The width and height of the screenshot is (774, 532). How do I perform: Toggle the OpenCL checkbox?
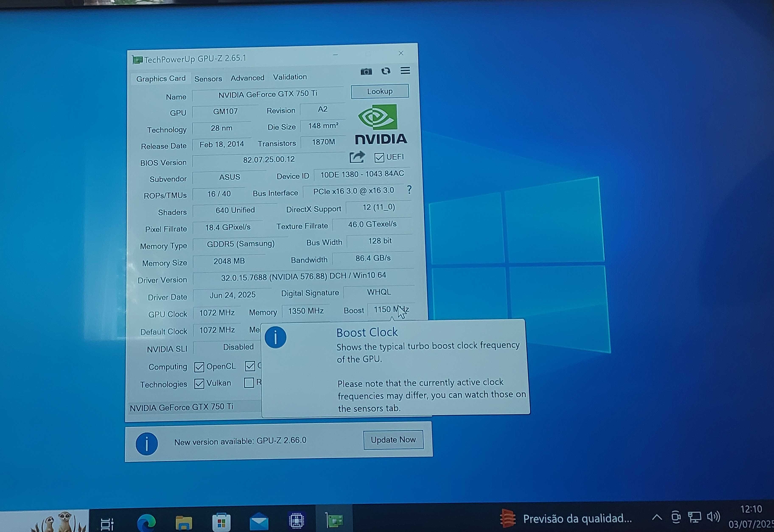click(x=199, y=367)
